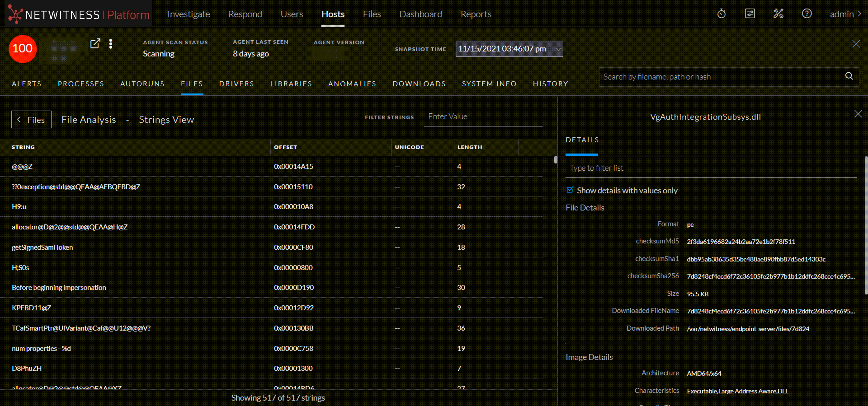The width and height of the screenshot is (868, 406).
Task: Open the host actions three-dot menu
Action: (x=111, y=44)
